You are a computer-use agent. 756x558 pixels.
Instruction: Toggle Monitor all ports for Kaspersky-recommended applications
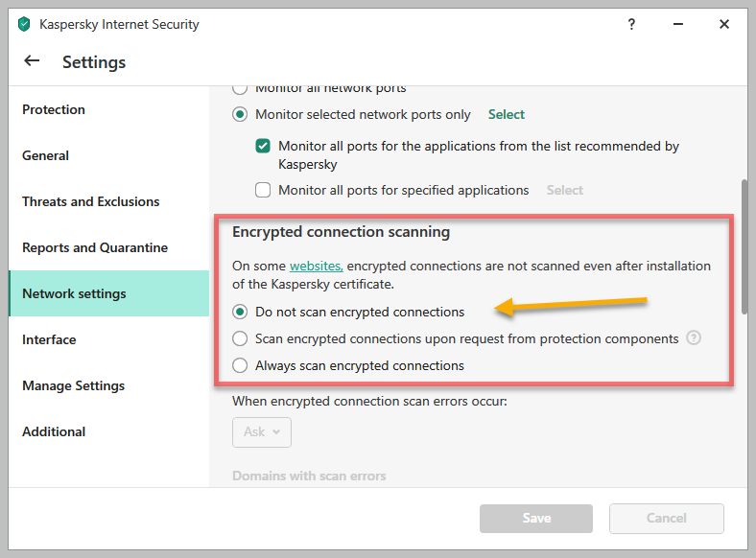(263, 147)
